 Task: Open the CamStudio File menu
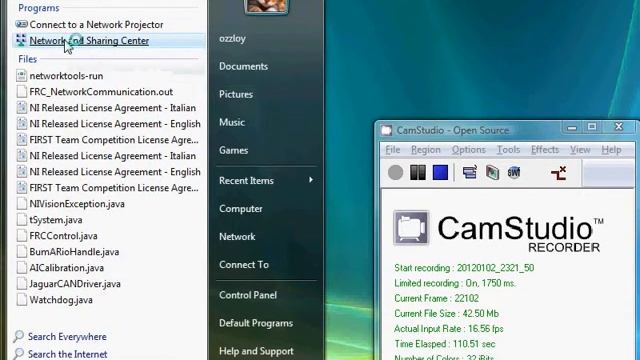pos(393,150)
